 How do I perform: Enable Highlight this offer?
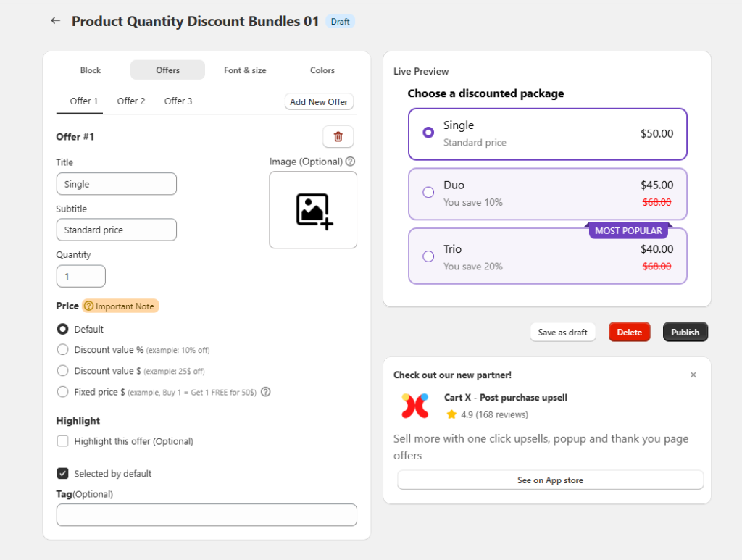pyautogui.click(x=62, y=440)
